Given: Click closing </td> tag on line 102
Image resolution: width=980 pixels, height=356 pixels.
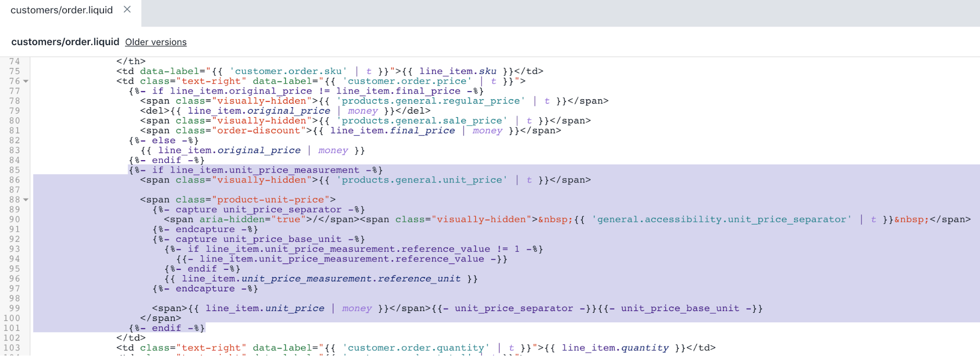Looking at the screenshot, I should (131, 338).
